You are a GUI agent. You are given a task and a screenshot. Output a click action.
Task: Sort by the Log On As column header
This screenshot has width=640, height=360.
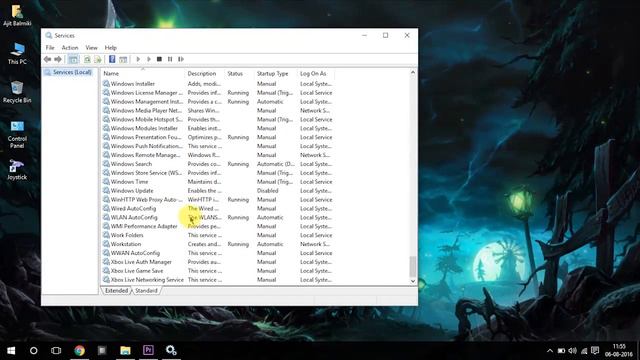(x=316, y=73)
